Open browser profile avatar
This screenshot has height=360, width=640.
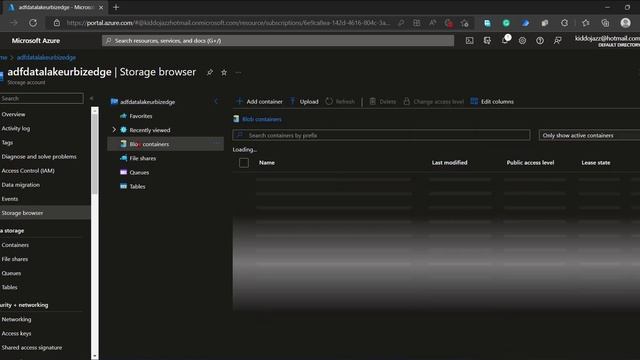625,23
